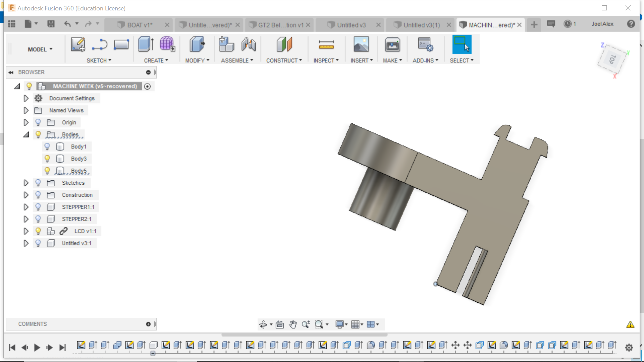Click the Insert Decal image icon
Image resolution: width=644 pixels, height=362 pixels.
(361, 45)
